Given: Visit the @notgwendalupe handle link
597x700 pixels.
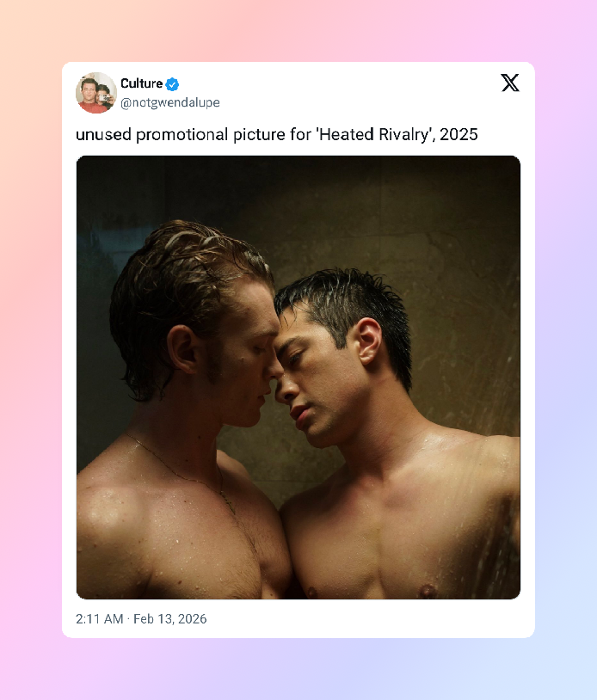Looking at the screenshot, I should point(170,102).
